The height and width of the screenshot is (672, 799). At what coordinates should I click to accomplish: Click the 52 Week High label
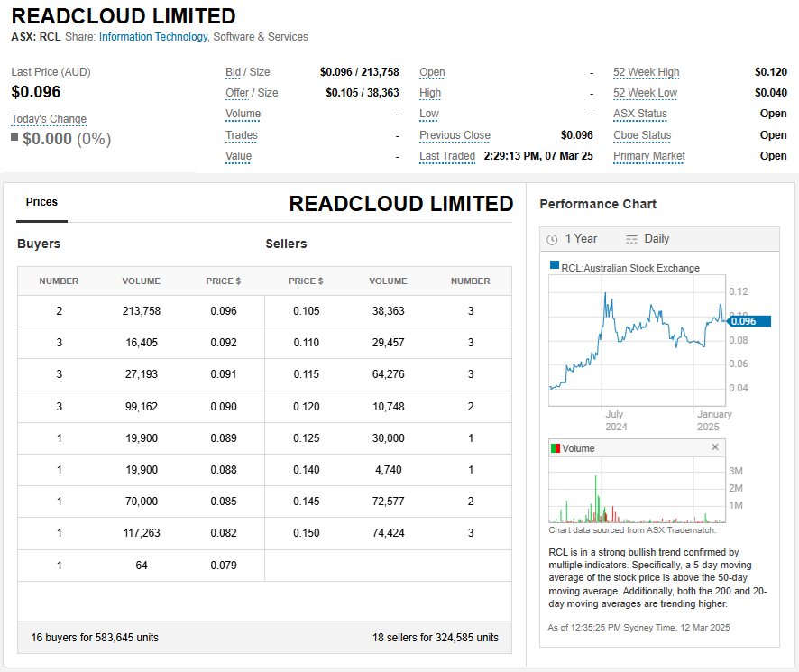[x=646, y=72]
